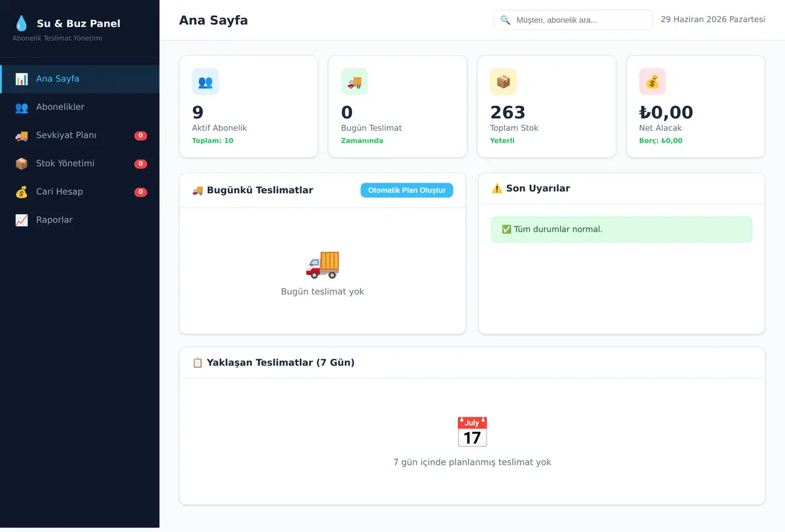
Task: Click 'Bugün teslimat yok' message
Action: tap(323, 292)
